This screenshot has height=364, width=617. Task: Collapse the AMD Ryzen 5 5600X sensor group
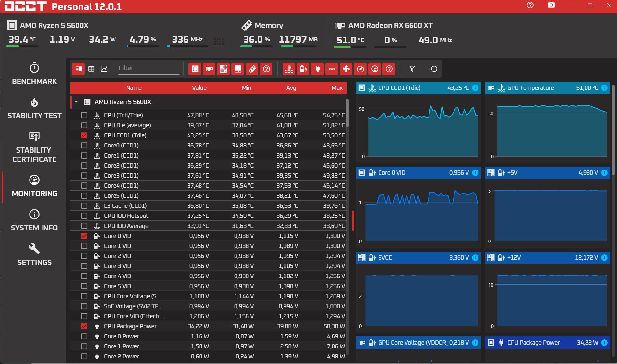pyautogui.click(x=76, y=102)
